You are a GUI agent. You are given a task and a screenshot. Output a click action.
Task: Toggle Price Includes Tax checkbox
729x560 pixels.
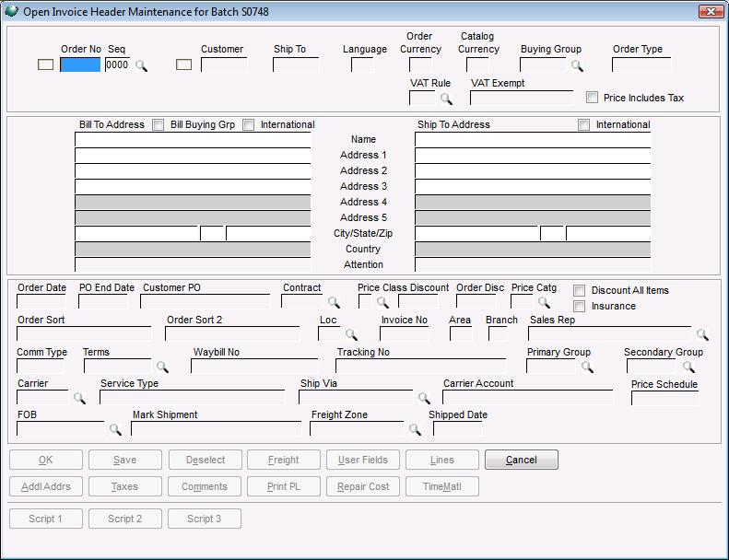592,97
